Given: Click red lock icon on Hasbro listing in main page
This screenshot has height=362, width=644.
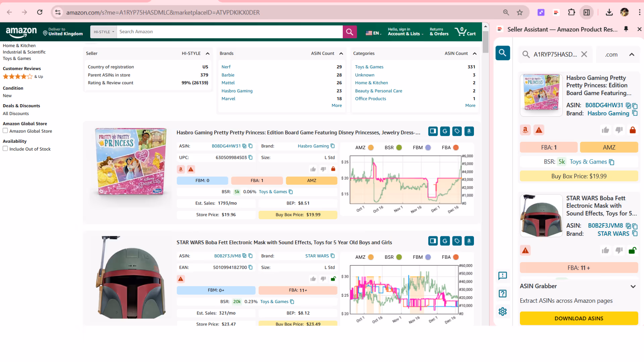Looking at the screenshot, I should (333, 169).
